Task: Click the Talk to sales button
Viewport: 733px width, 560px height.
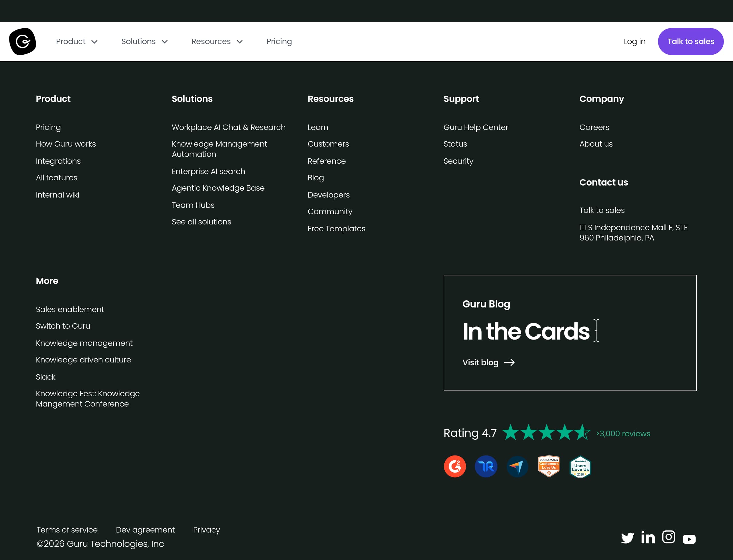Action: [x=690, y=41]
